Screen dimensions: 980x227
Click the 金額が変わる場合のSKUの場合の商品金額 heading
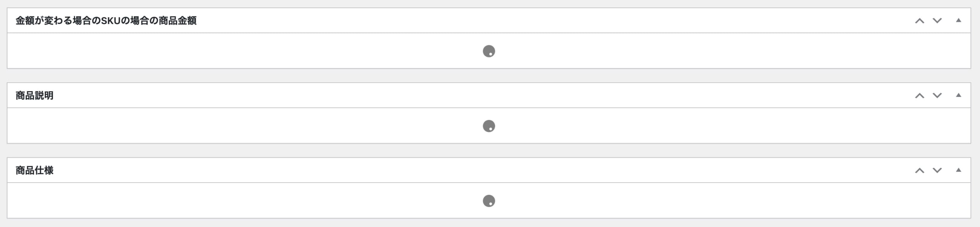(106, 21)
